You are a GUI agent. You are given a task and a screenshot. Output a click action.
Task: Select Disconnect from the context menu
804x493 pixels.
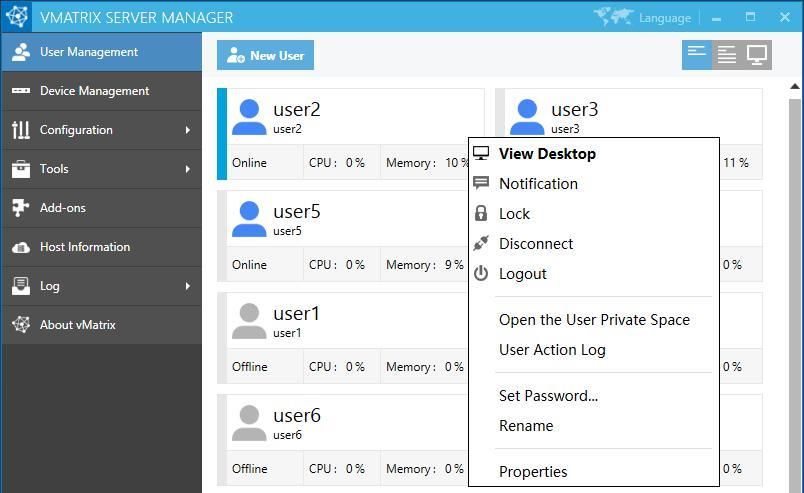(x=594, y=244)
